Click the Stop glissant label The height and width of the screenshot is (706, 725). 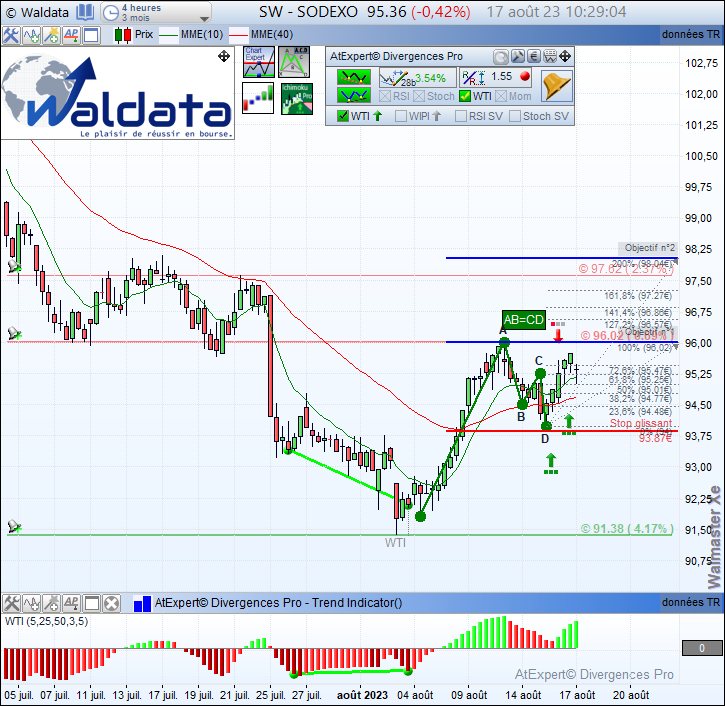640,423
